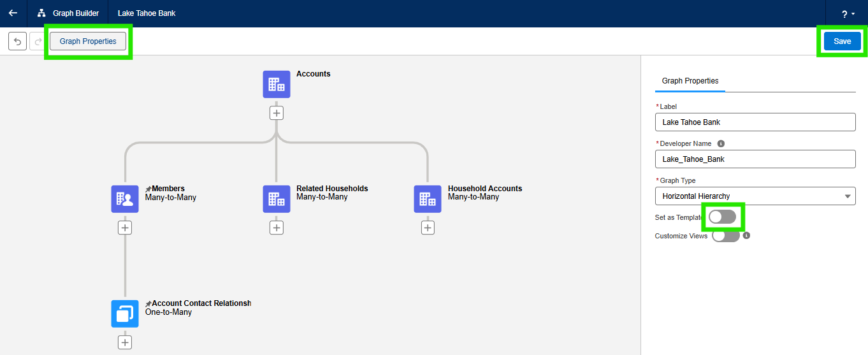
Task: Select the Household Accounts node icon
Action: pyautogui.click(x=428, y=199)
